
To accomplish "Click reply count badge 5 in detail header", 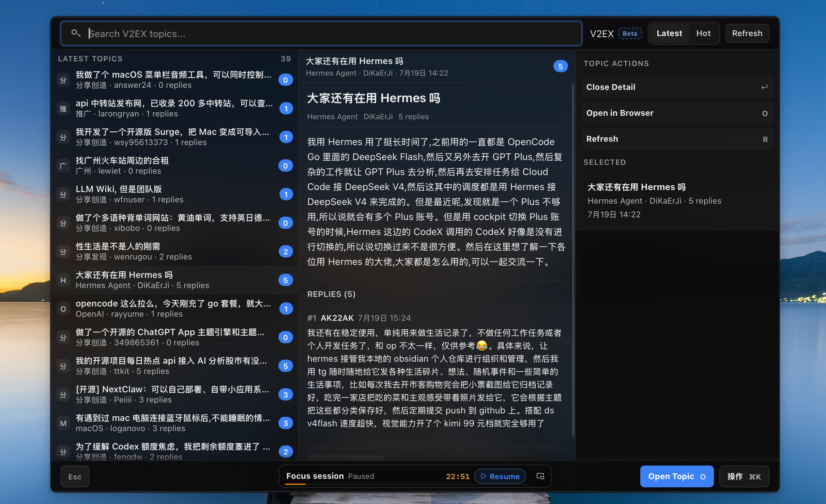I will pyautogui.click(x=561, y=66).
